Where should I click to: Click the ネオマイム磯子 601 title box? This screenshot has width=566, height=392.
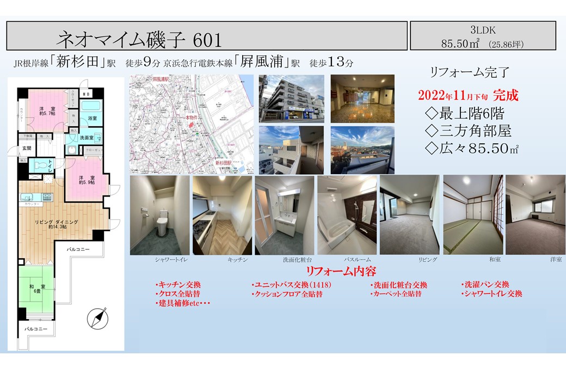point(207,36)
